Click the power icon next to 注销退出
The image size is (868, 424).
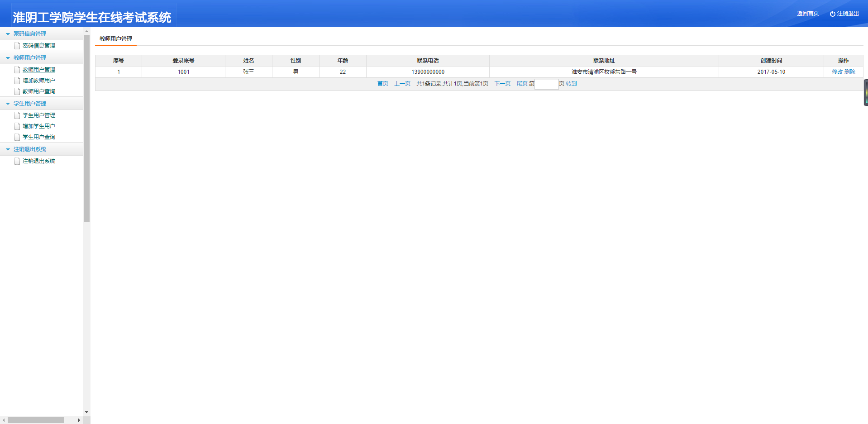[832, 14]
